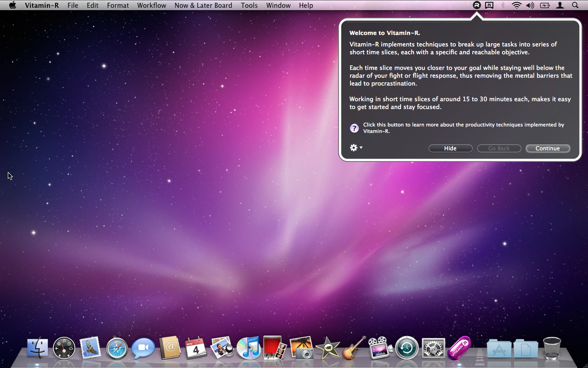Open iChat from the Dock
Screen dimensions: 588x368
coord(143,348)
